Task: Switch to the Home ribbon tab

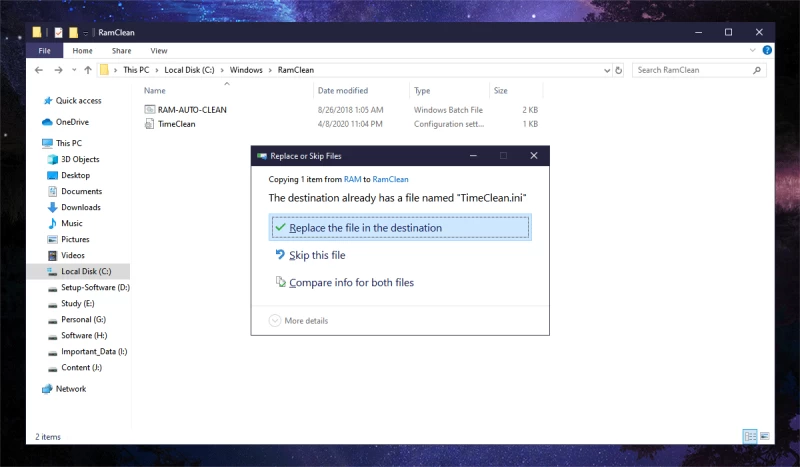Action: (82, 51)
